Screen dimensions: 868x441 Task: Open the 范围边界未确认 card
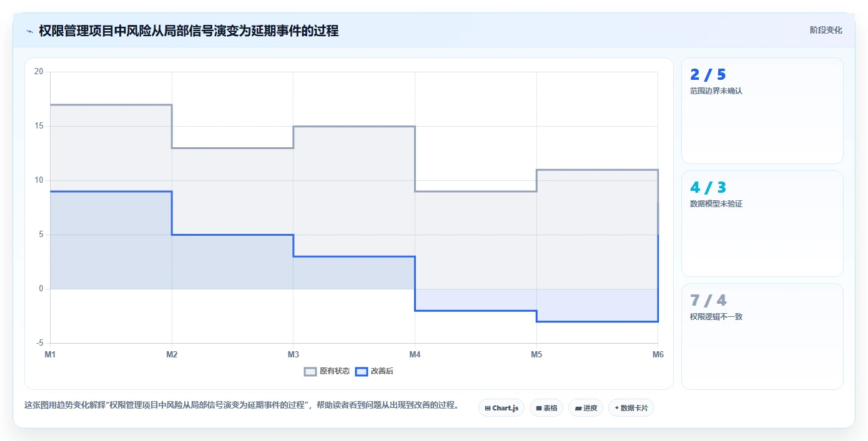click(x=762, y=110)
